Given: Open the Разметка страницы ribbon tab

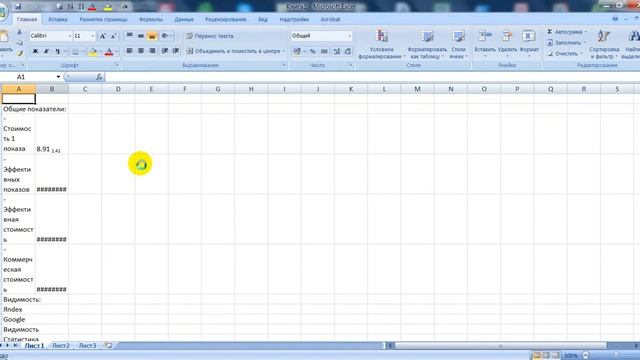Looking at the screenshot, I should pyautogui.click(x=103, y=19).
